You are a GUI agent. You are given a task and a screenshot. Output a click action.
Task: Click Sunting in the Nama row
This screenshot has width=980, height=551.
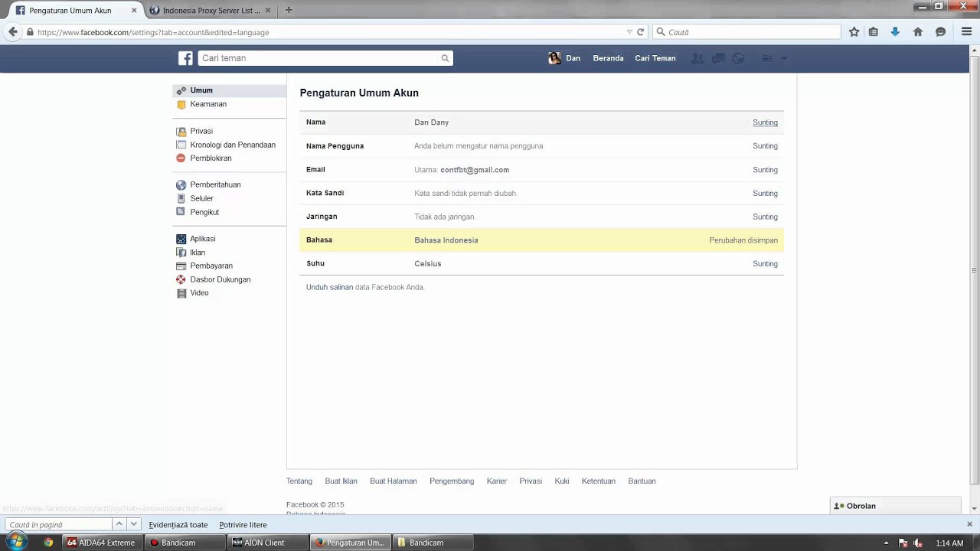[765, 122]
